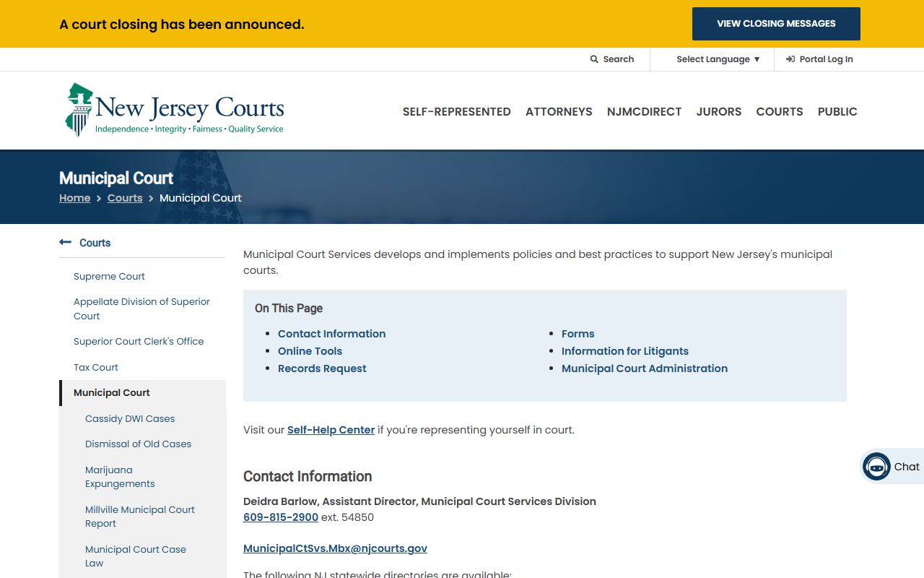Open Municipal Court Case Law link
Image resolution: width=924 pixels, height=578 pixels.
coord(136,556)
